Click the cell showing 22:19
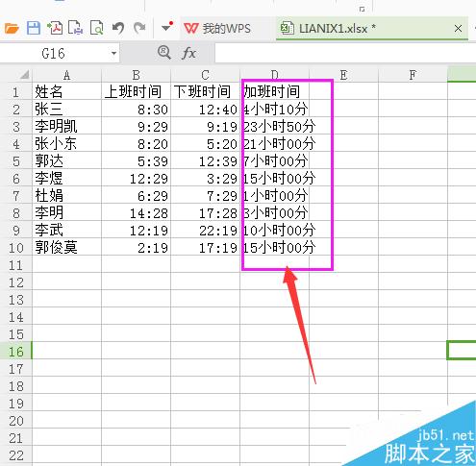The width and height of the screenshot is (476, 466). coord(206,230)
